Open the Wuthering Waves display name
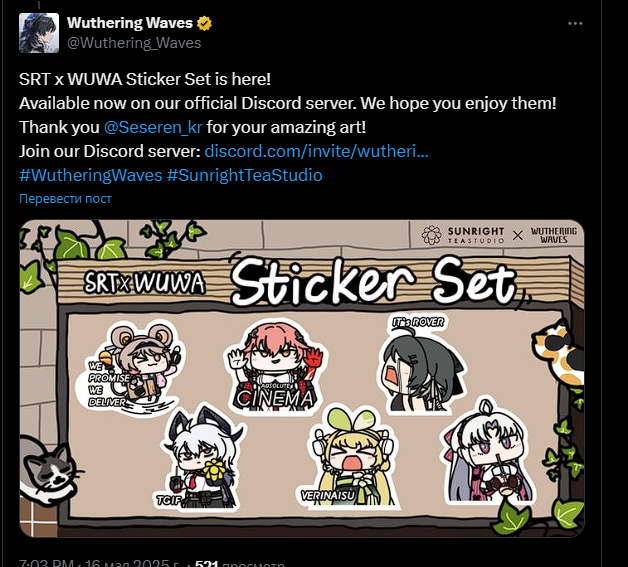Viewport: 628px width, 567px height. 130,23
